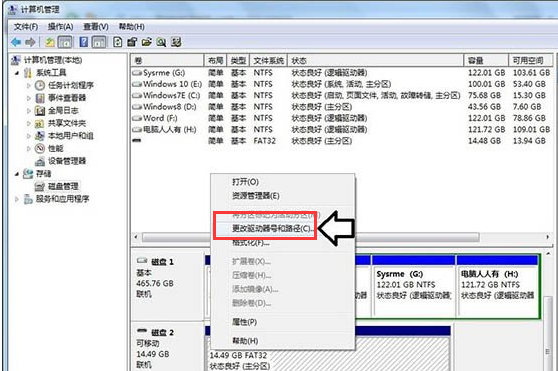Expand the 共享文件夹 tree node
Image resolution: width=558 pixels, height=371 pixels.
pos(29,123)
